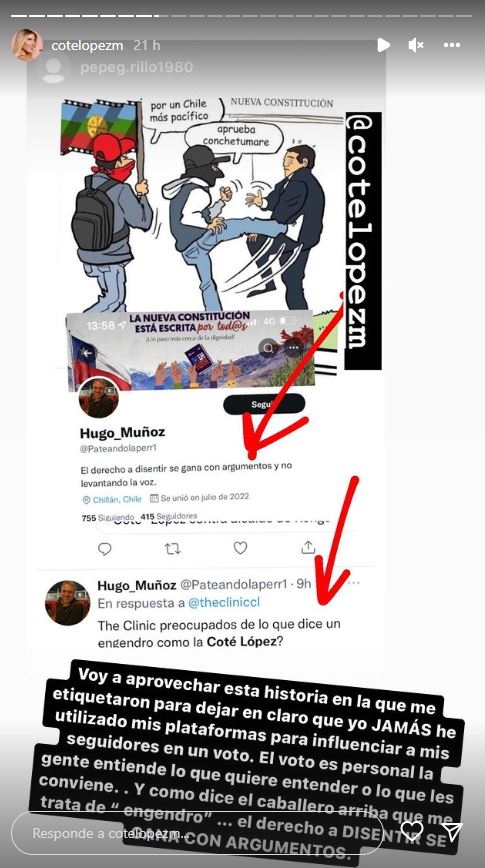Open the tweet's three-dots more menu
This screenshot has width=485, height=868.
click(354, 583)
